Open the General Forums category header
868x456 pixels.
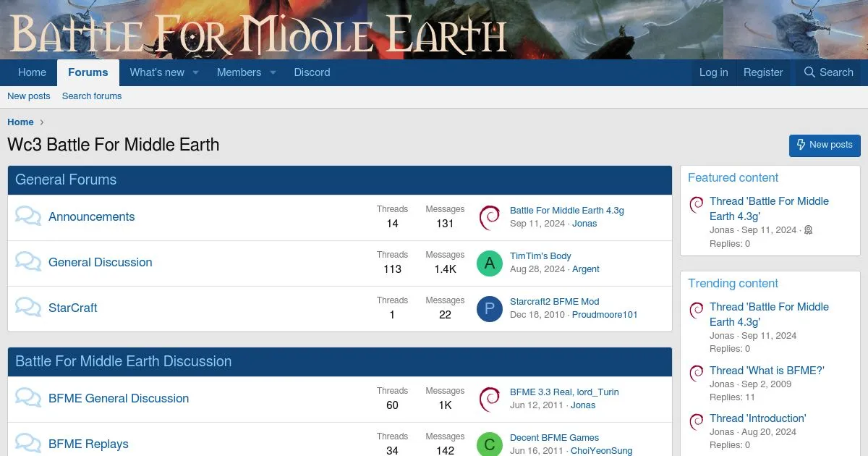tap(66, 180)
